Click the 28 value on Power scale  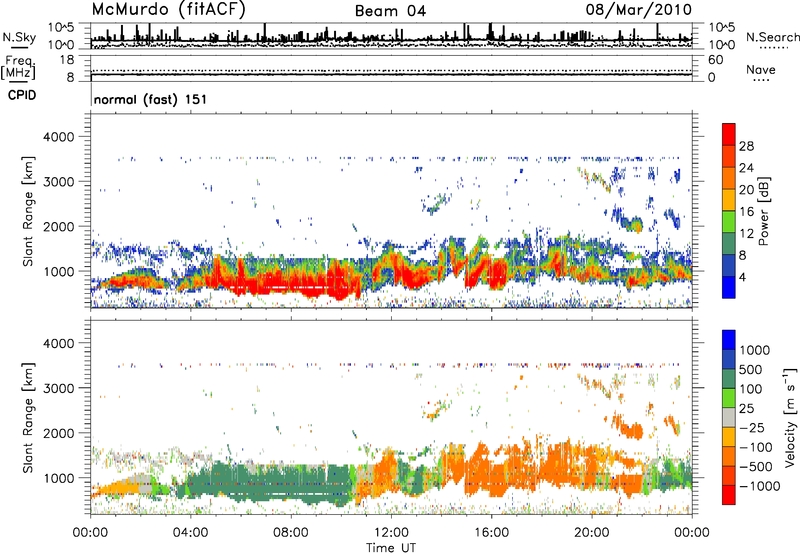click(x=746, y=146)
